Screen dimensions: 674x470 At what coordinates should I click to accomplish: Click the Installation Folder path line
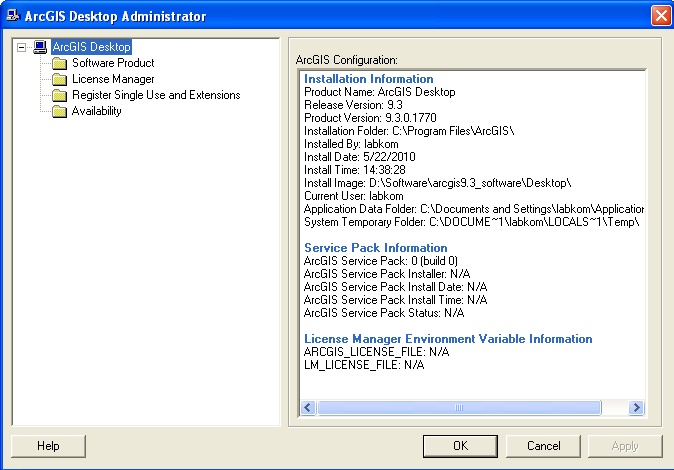point(409,131)
